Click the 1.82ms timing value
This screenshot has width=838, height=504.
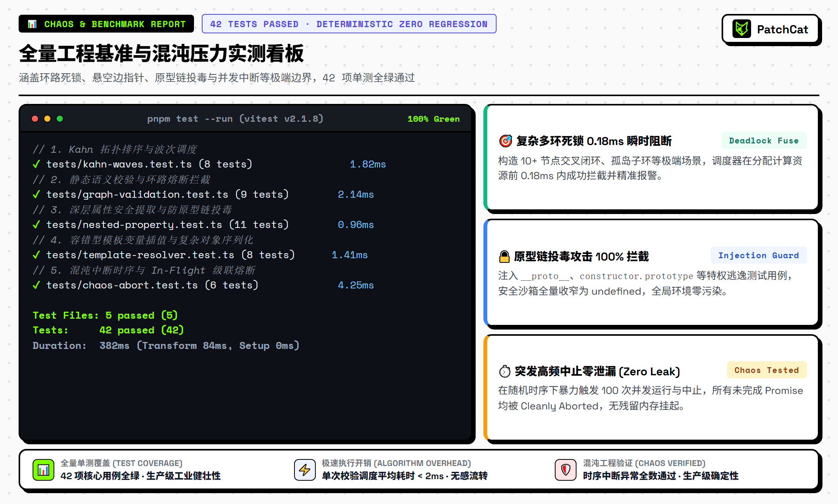click(368, 164)
